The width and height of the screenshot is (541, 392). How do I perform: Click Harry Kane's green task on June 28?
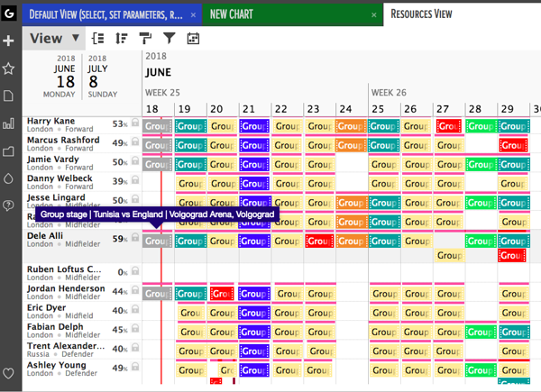point(481,126)
